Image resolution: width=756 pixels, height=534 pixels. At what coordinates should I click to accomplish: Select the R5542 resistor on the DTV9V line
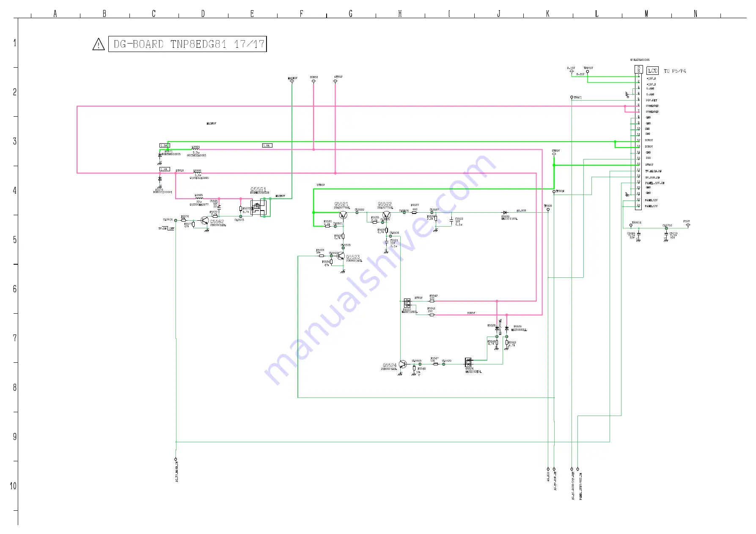(x=432, y=301)
